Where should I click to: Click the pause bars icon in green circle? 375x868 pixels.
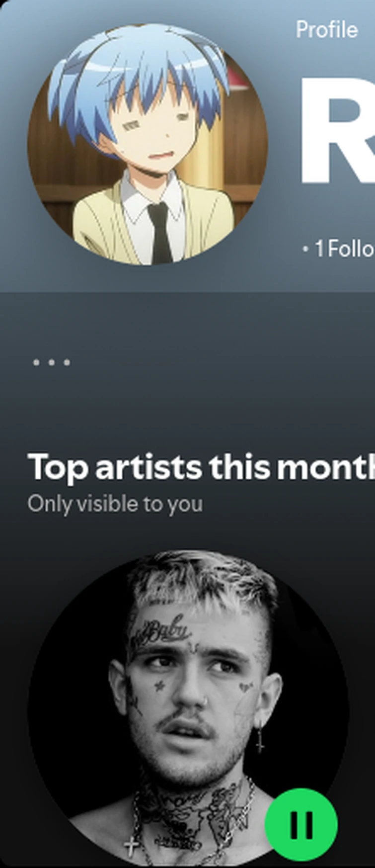point(301,825)
